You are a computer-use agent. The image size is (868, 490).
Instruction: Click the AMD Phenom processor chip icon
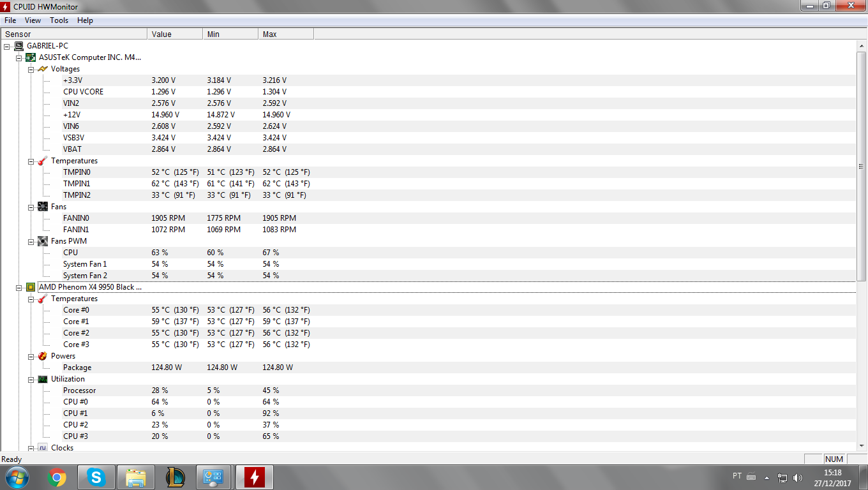tap(31, 287)
